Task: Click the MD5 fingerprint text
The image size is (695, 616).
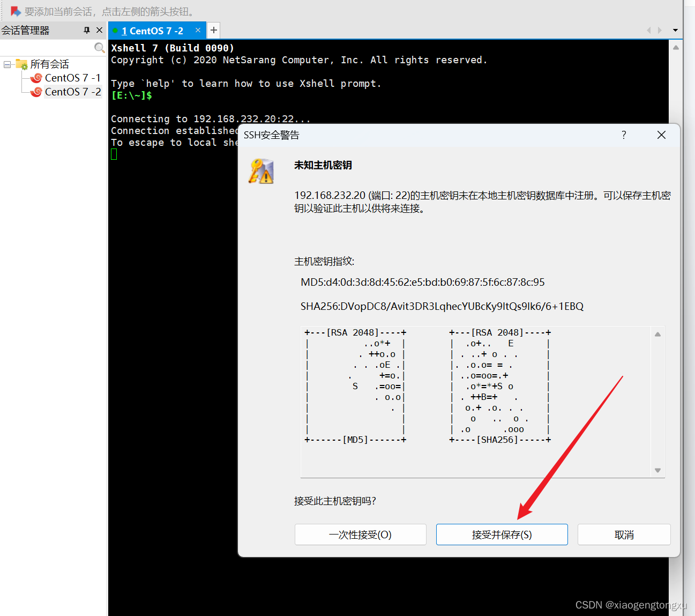Action: coord(422,282)
